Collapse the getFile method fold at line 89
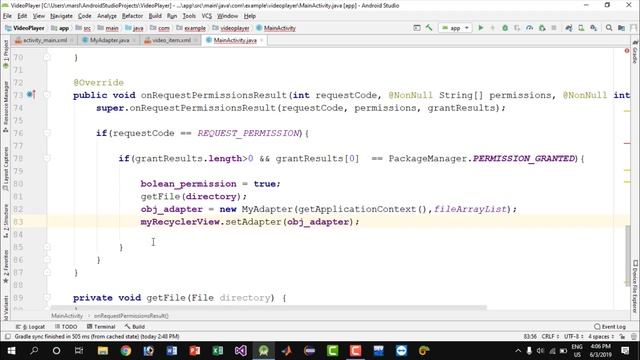The height and width of the screenshot is (360, 640). coord(47,297)
